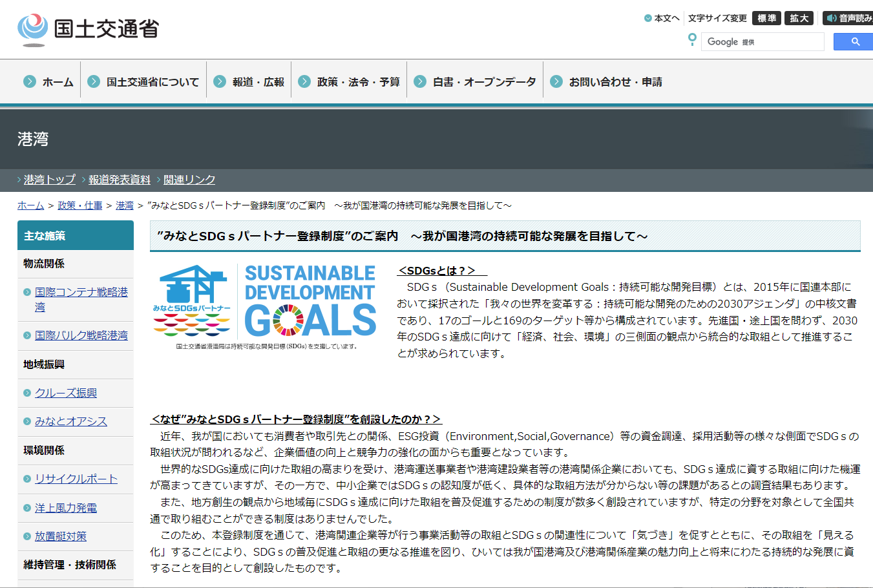
Task: Click the lightbulb icon beside search box
Action: pyautogui.click(x=692, y=40)
